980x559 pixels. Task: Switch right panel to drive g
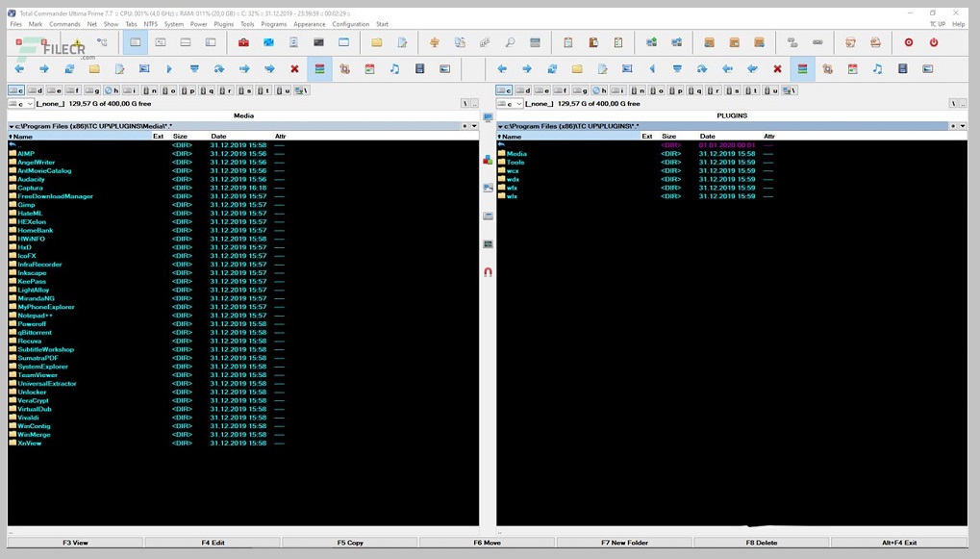point(580,90)
